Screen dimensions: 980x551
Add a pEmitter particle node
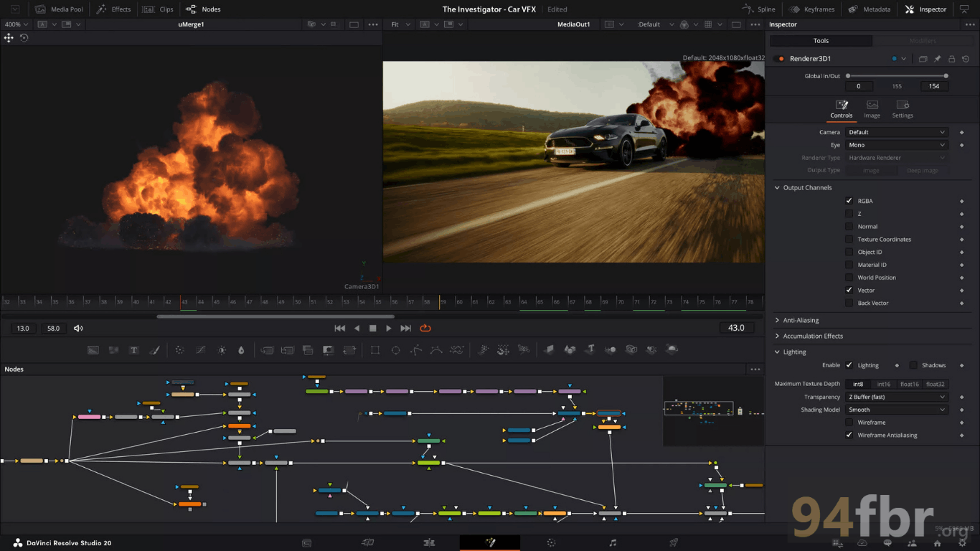click(484, 350)
